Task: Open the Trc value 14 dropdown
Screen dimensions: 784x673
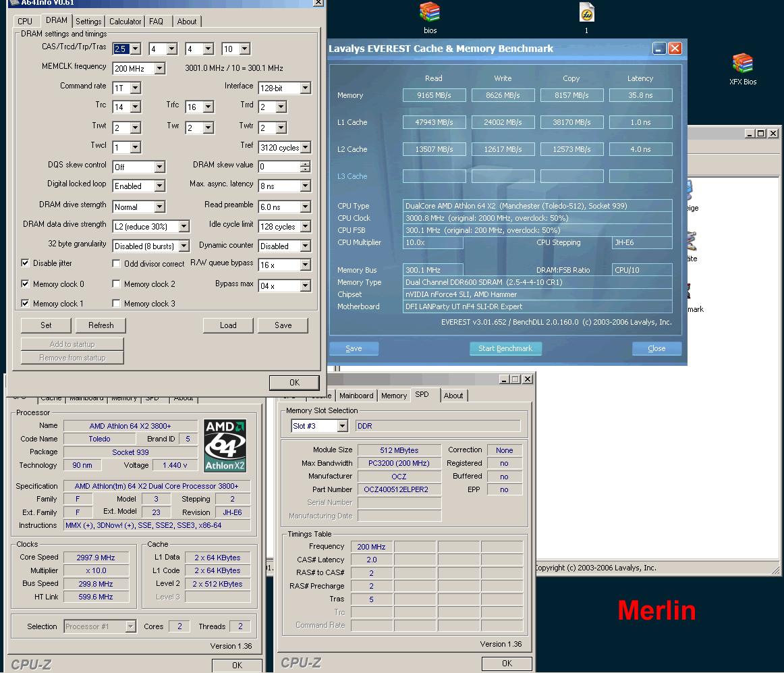Action: point(136,107)
